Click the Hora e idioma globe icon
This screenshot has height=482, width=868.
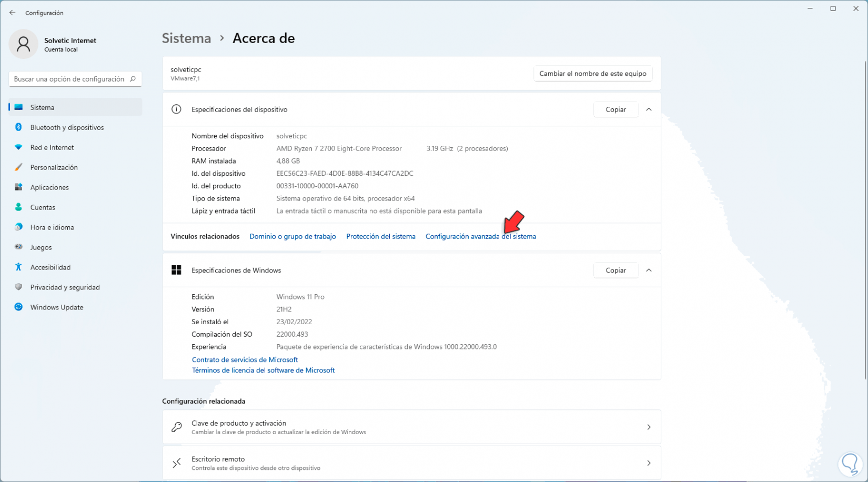click(x=19, y=227)
